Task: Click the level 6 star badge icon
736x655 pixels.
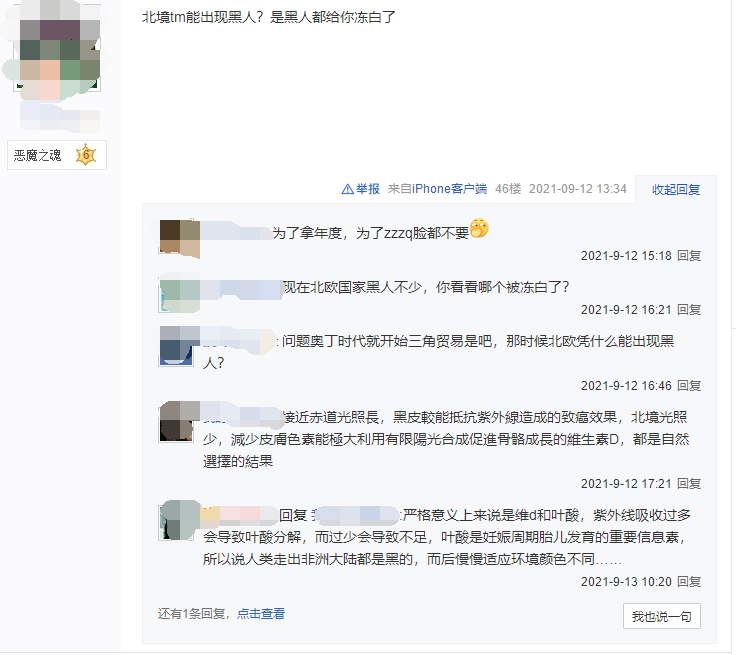Action: pyautogui.click(x=86, y=155)
